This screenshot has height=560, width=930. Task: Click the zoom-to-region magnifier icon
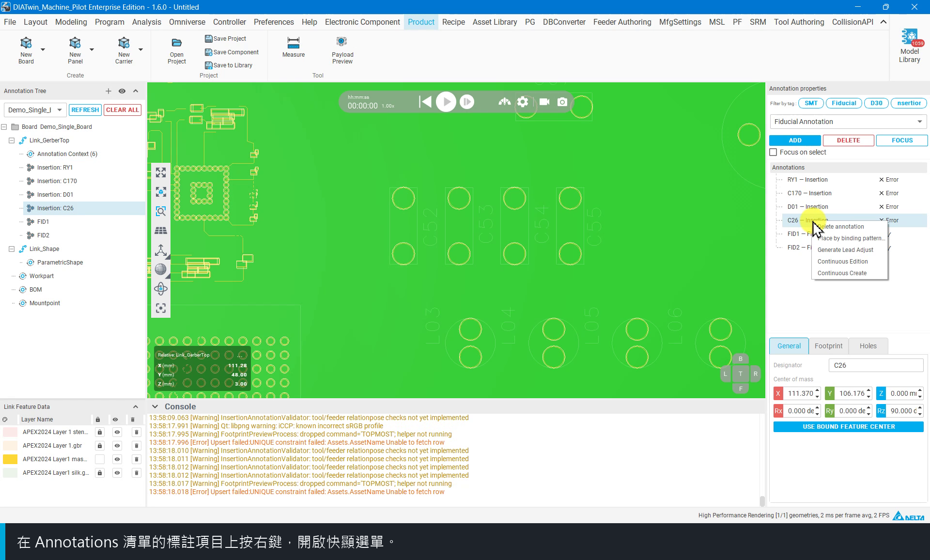pos(161,211)
